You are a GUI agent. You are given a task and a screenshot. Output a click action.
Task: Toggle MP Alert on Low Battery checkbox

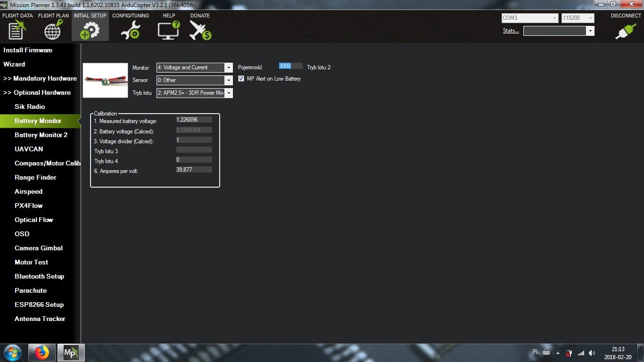tap(241, 79)
